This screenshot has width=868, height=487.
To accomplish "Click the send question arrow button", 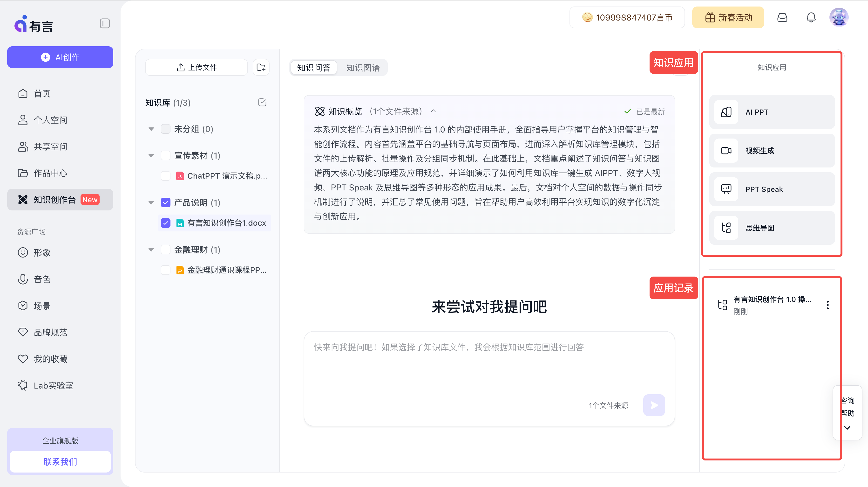I will tap(654, 405).
